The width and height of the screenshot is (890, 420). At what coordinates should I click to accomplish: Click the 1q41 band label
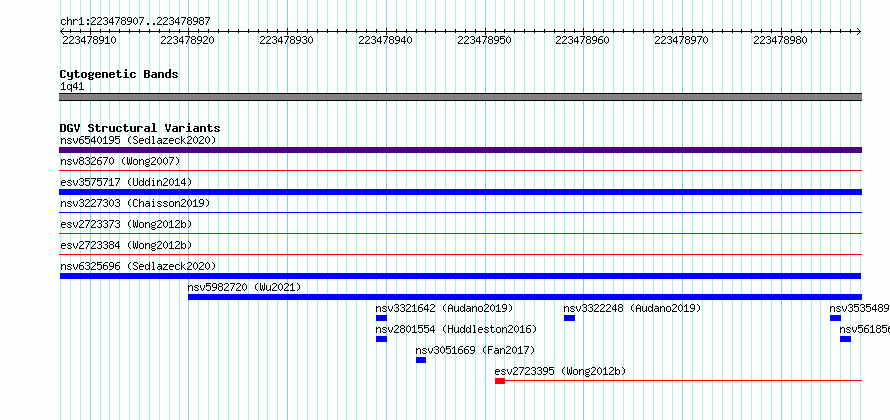[x=72, y=87]
